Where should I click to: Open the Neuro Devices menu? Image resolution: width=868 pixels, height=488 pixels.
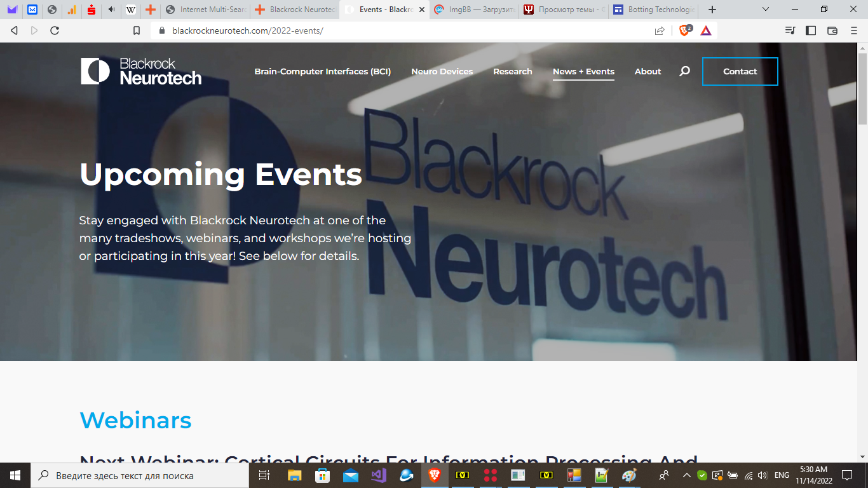tap(442, 71)
